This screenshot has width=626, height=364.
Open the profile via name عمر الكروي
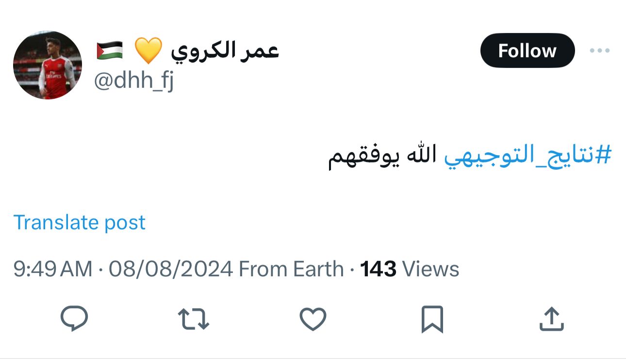click(x=225, y=50)
